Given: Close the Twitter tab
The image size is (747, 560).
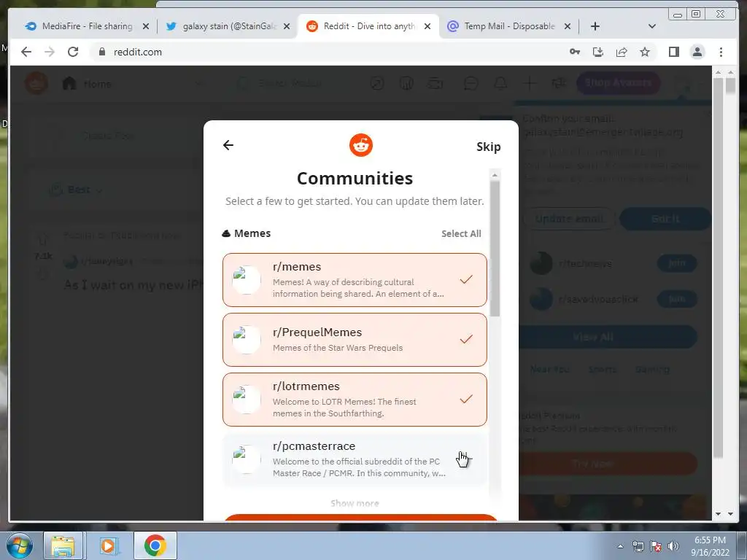Looking at the screenshot, I should 286,26.
